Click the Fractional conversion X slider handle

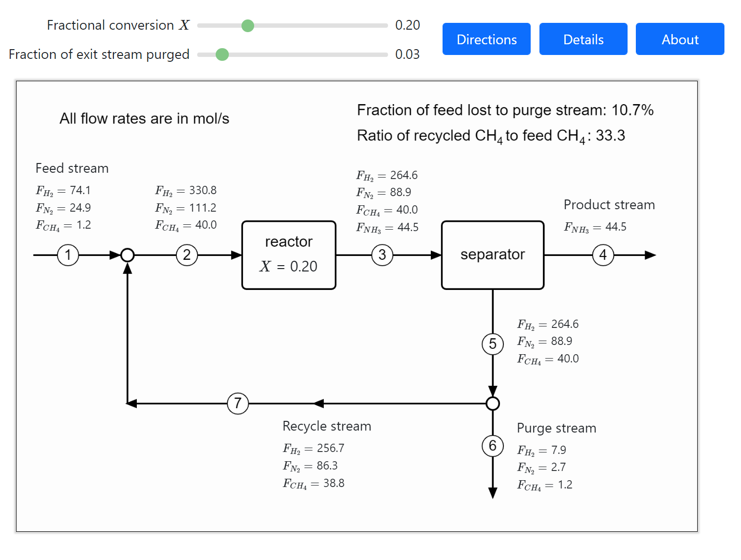248,26
